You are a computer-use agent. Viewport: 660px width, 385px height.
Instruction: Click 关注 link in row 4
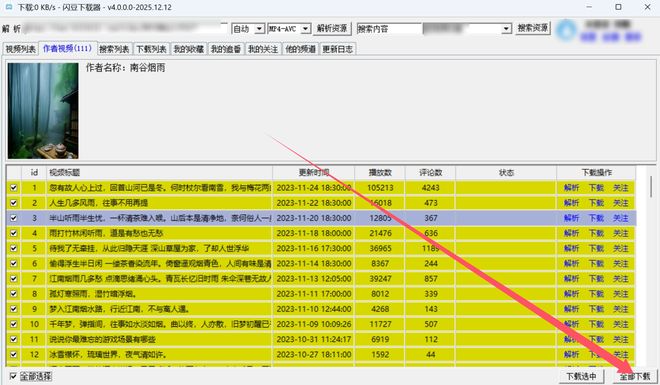click(621, 233)
